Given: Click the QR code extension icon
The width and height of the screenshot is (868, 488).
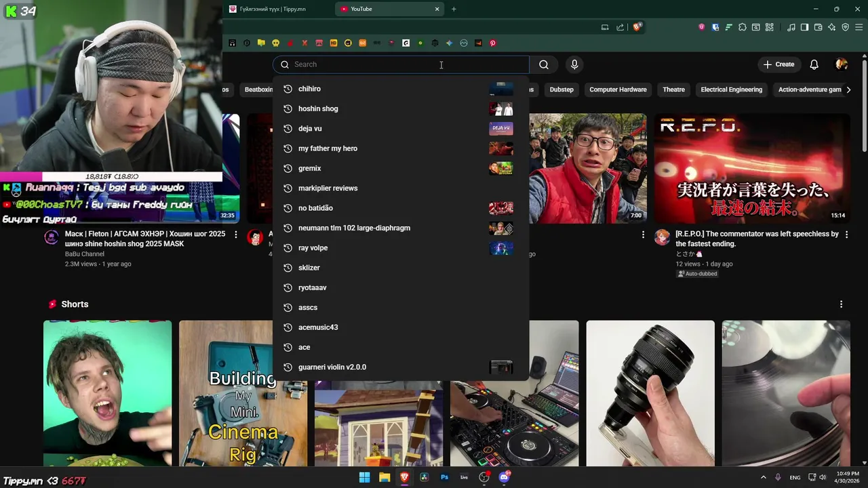Looking at the screenshot, I should pos(770,27).
